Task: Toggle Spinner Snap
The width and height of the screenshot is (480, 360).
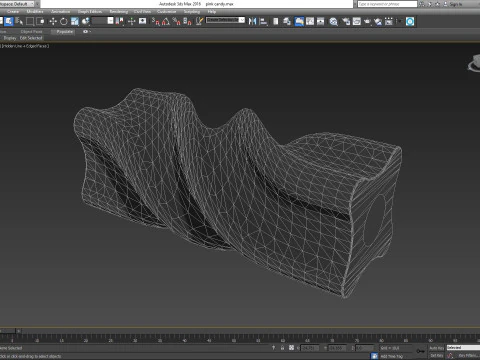Action: [x=187, y=22]
